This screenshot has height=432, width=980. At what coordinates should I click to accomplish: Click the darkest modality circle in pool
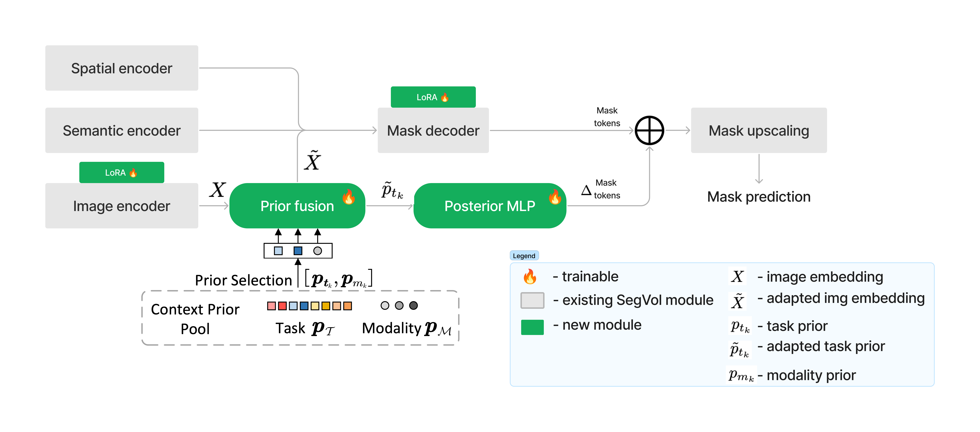coord(413,306)
